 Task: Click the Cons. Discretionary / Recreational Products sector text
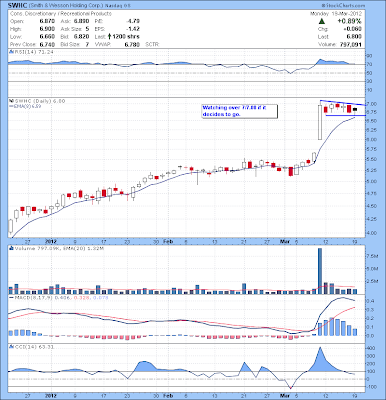coord(61,14)
